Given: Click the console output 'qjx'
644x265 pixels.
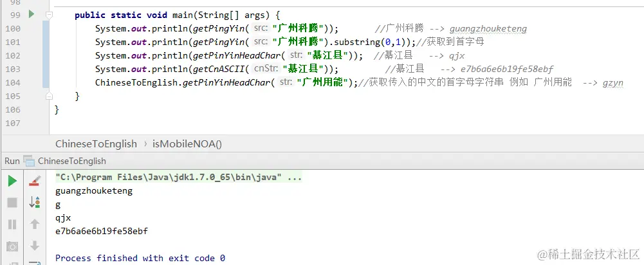Looking at the screenshot, I should [x=63, y=218].
